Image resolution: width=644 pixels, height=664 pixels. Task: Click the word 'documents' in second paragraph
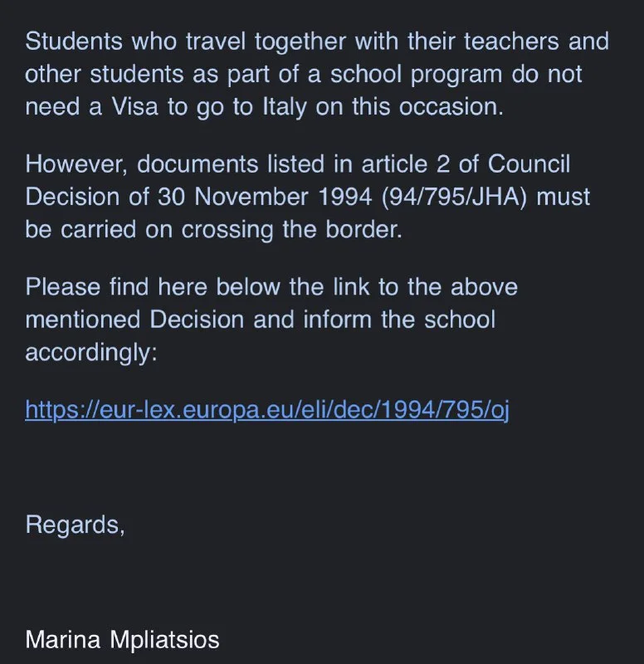pyautogui.click(x=198, y=164)
